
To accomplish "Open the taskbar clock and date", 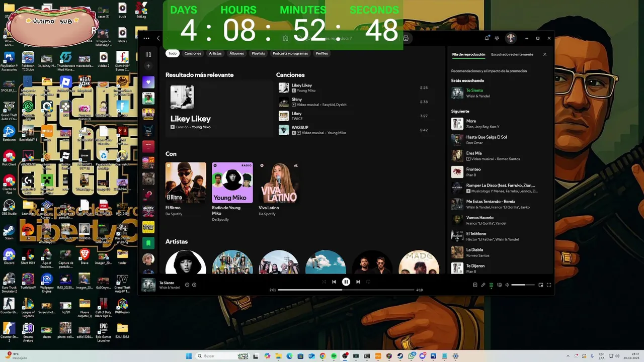I will tap(631, 356).
